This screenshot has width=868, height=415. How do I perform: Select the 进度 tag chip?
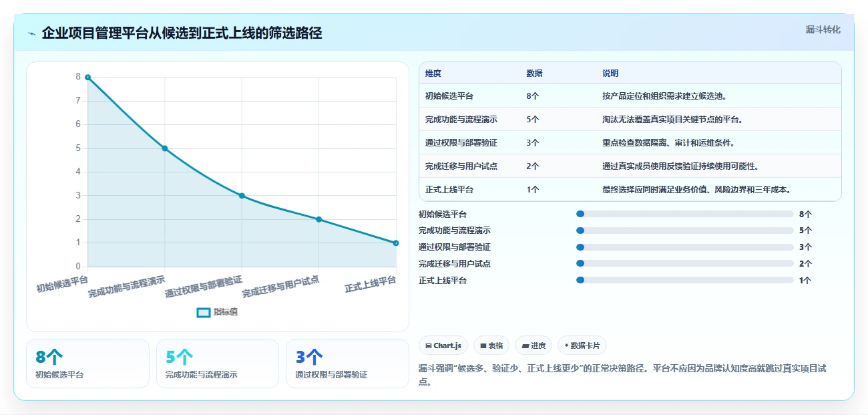533,345
